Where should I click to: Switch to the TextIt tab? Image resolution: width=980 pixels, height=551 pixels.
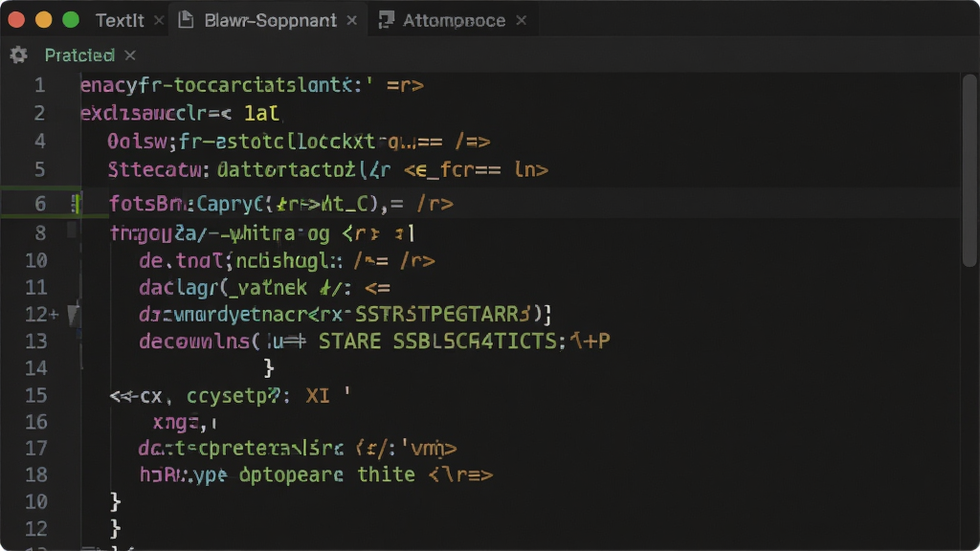[120, 21]
